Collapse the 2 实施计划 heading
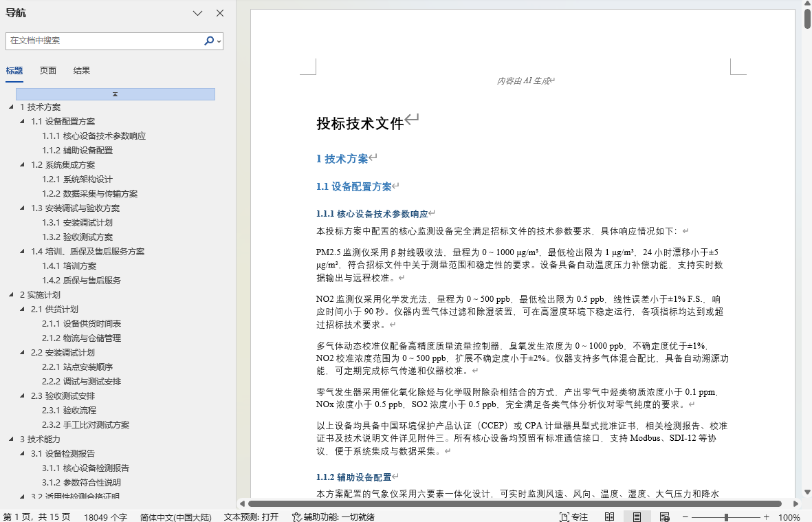Image resolution: width=812 pixels, height=522 pixels. [x=11, y=294]
